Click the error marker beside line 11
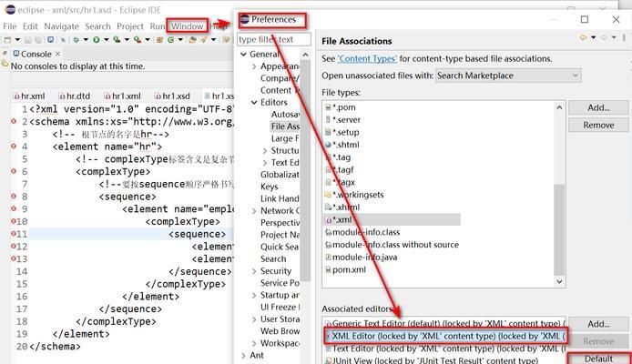 (14, 234)
